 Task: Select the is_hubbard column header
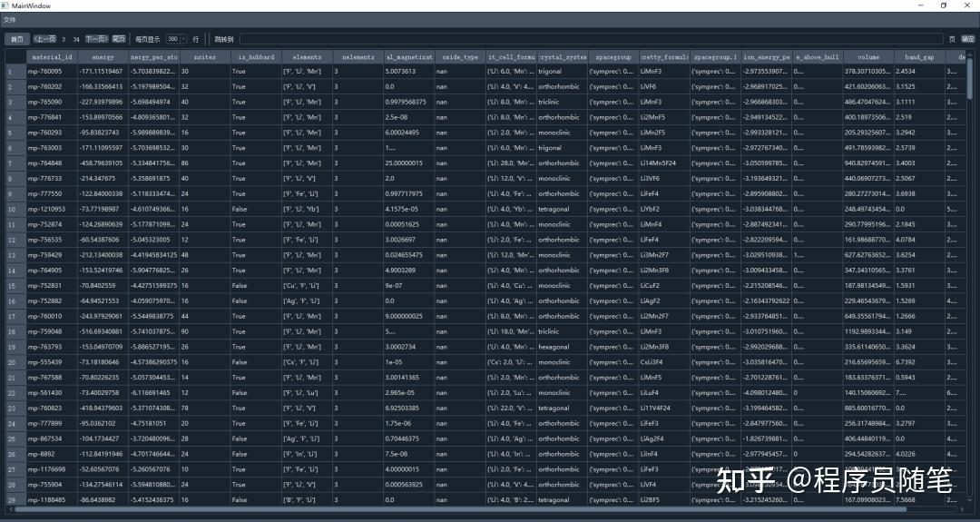256,57
